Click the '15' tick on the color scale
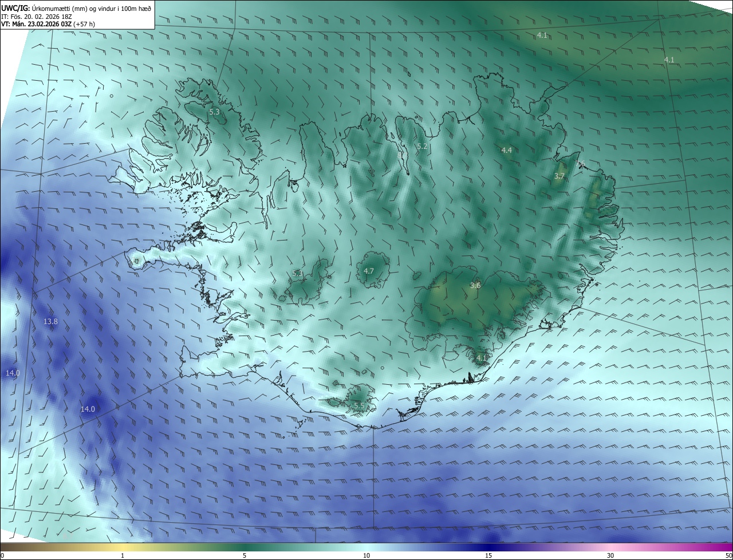The width and height of the screenshot is (733, 560). (x=488, y=555)
